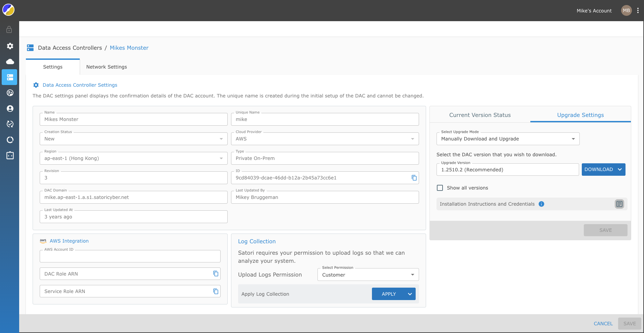
Task: Expand the APPLY button arrow
Action: (x=410, y=294)
